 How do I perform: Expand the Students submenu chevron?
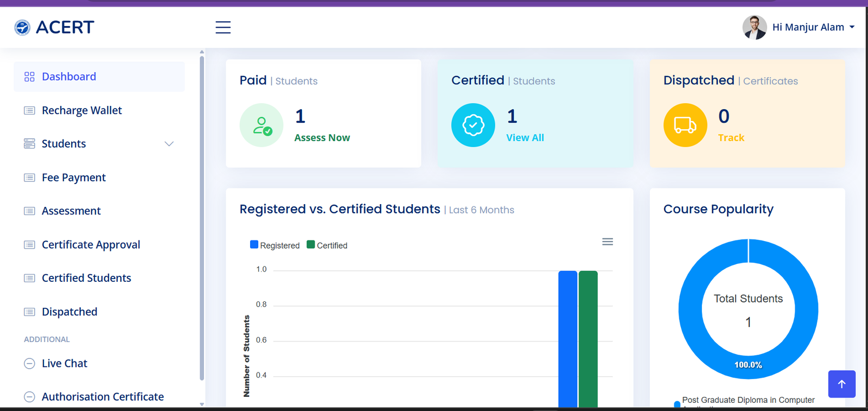169,144
